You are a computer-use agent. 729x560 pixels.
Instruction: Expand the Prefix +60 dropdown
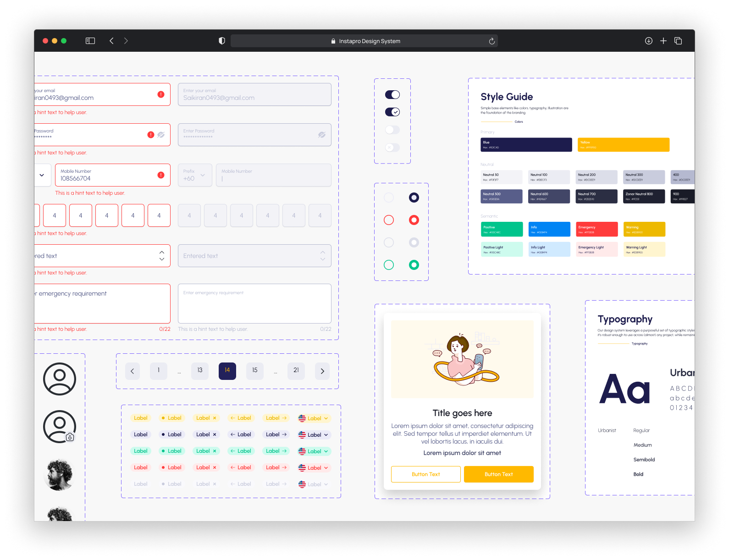click(x=195, y=175)
